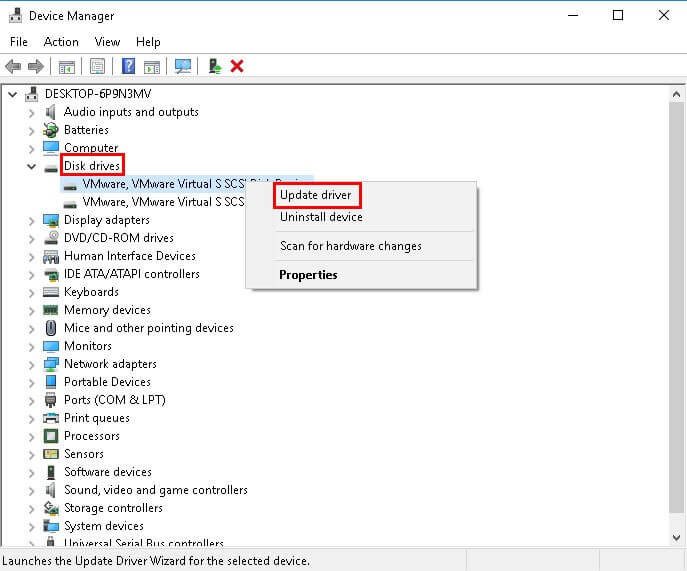Expand the Display adapters node
Viewport: 687px width, 571px height.
(x=31, y=220)
